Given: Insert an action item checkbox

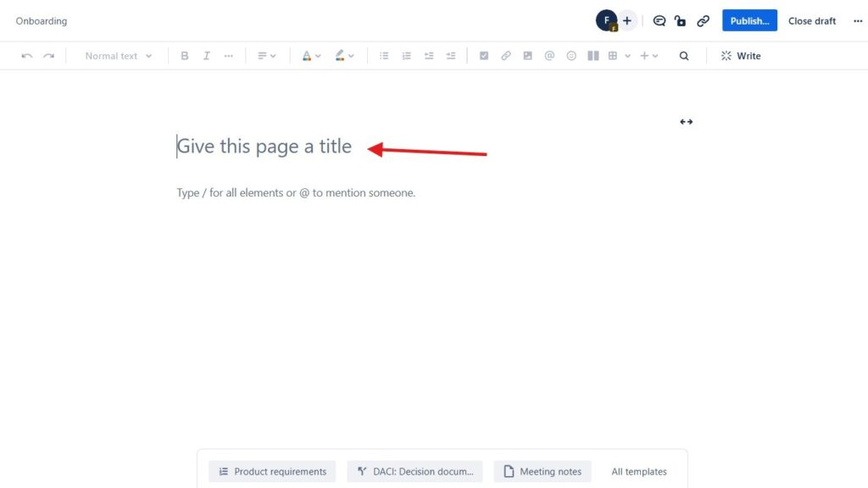Looking at the screenshot, I should coord(484,56).
